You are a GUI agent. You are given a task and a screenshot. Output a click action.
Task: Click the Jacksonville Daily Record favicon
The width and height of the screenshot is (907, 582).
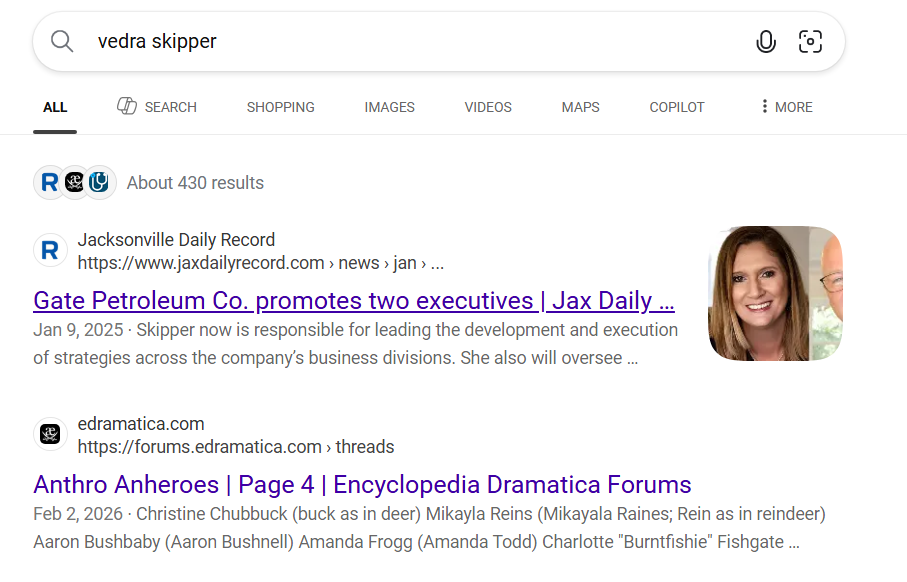pyautogui.click(x=50, y=250)
